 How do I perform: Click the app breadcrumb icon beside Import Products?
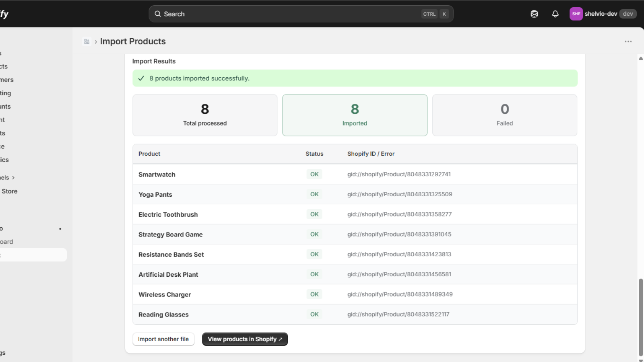click(x=87, y=41)
